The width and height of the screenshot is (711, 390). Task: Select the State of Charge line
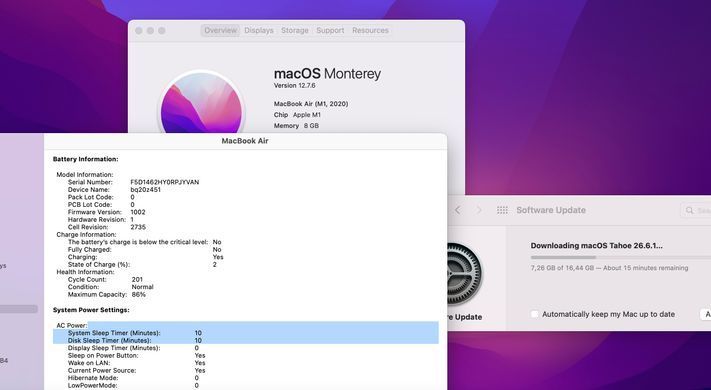142,264
